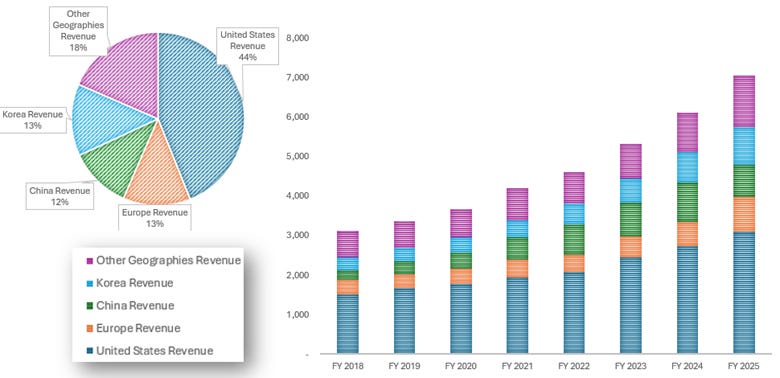Viewport: 780px width, 378px height.
Task: Click the 3,000 y-axis value
Action: click(298, 235)
